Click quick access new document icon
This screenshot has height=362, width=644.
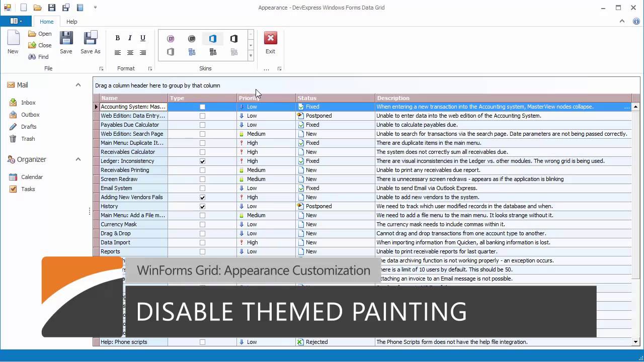coord(23,8)
